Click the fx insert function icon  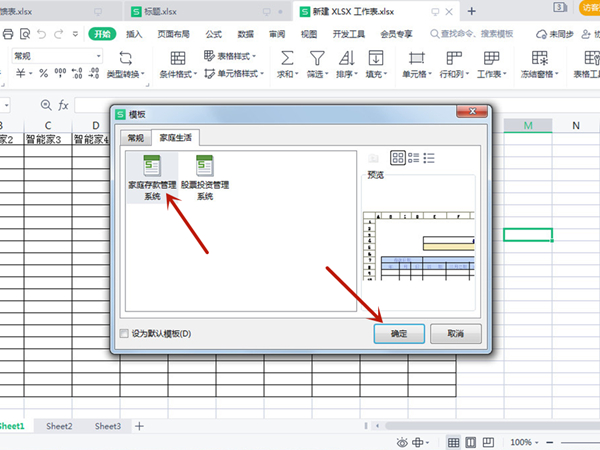coord(63,105)
